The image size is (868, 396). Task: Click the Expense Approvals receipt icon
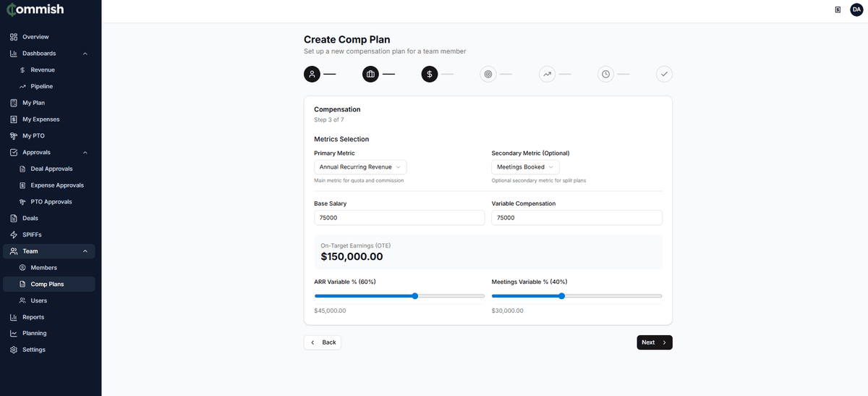click(x=22, y=185)
